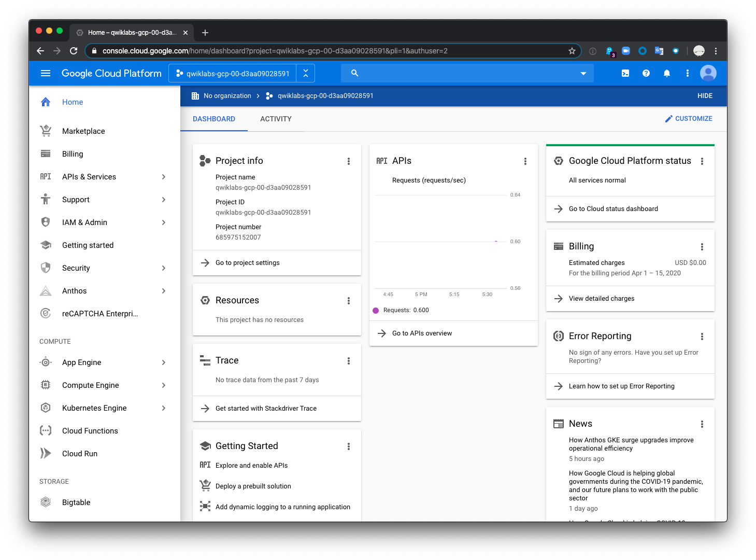Open APIs card options menu
Screen dimensions: 756x560
(x=525, y=161)
